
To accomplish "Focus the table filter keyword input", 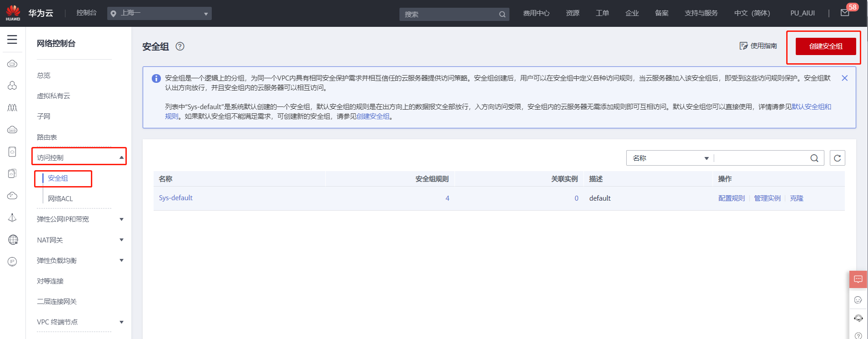I will click(761, 158).
